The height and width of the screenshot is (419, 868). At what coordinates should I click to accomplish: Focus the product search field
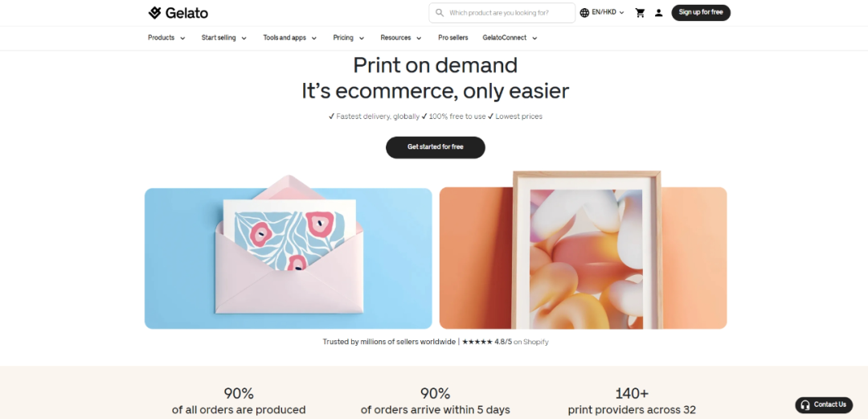[x=502, y=13]
